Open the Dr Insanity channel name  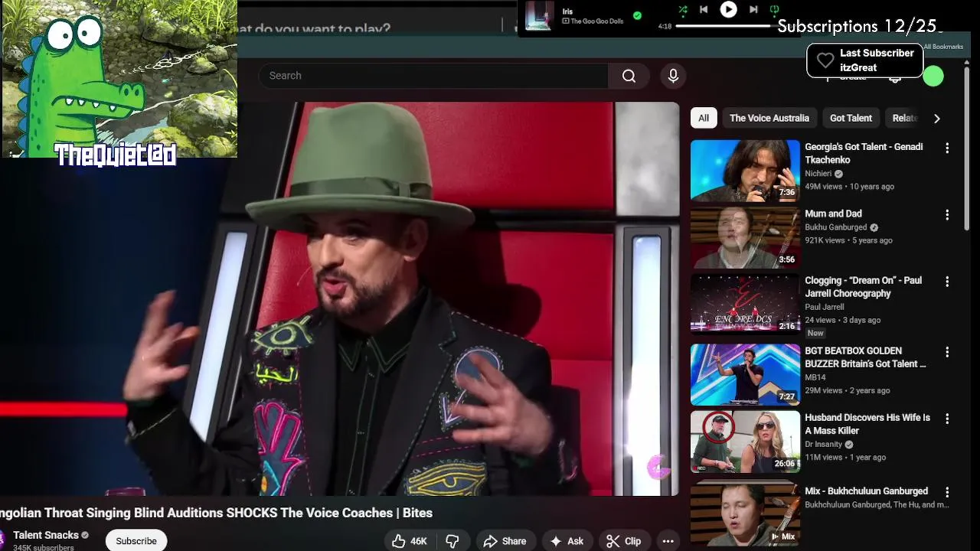(823, 444)
